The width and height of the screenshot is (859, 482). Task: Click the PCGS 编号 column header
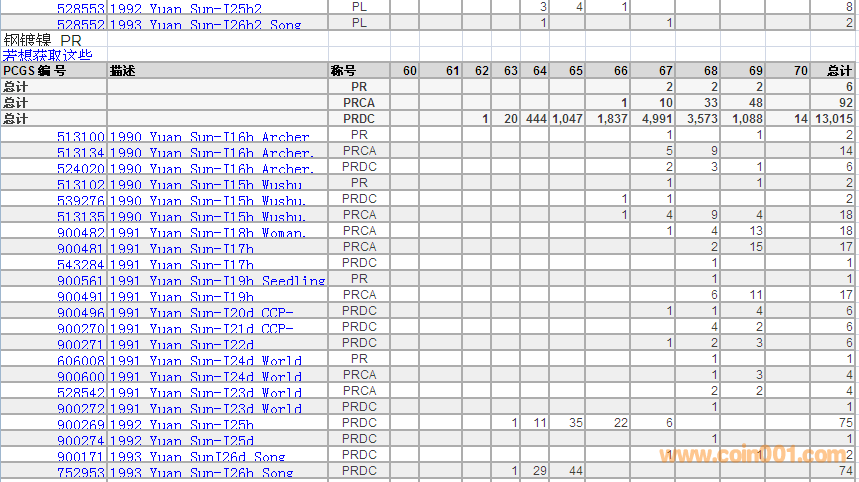pos(35,71)
